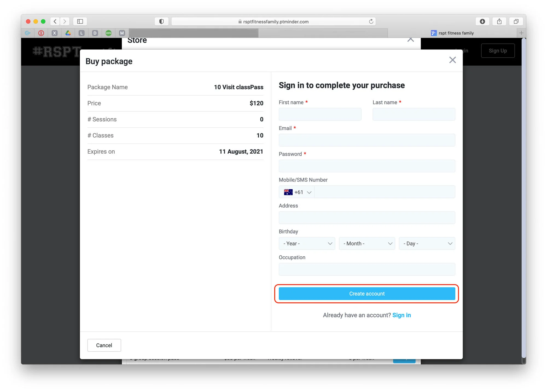The width and height of the screenshot is (547, 392).
Task: Open the Xero pinned tab
Action: tap(109, 33)
